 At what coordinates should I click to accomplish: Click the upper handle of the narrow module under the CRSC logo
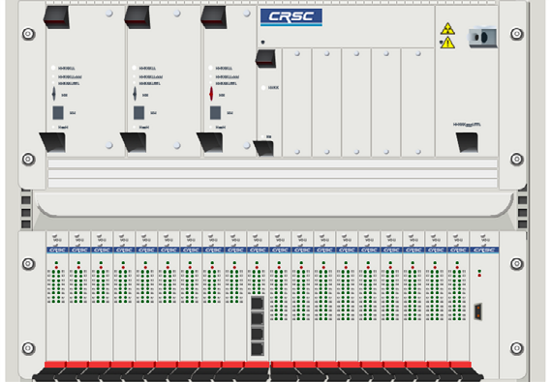266,58
